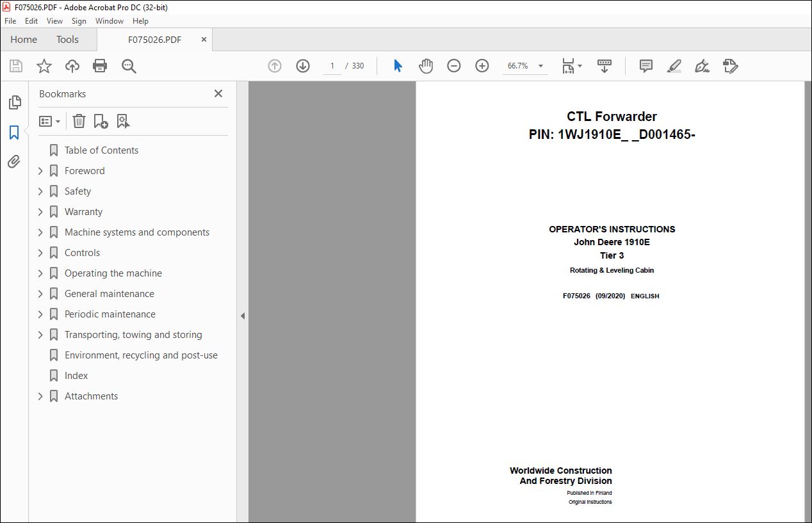Click the current page number field
This screenshot has width=812, height=523.
coord(332,66)
